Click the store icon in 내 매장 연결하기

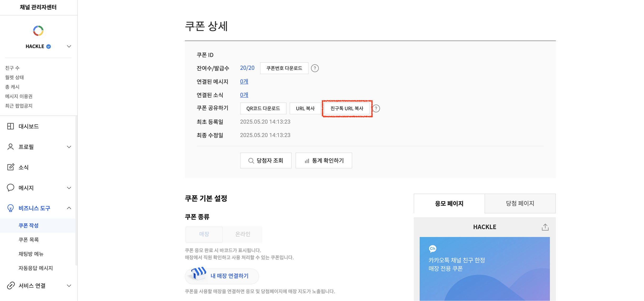198,273
